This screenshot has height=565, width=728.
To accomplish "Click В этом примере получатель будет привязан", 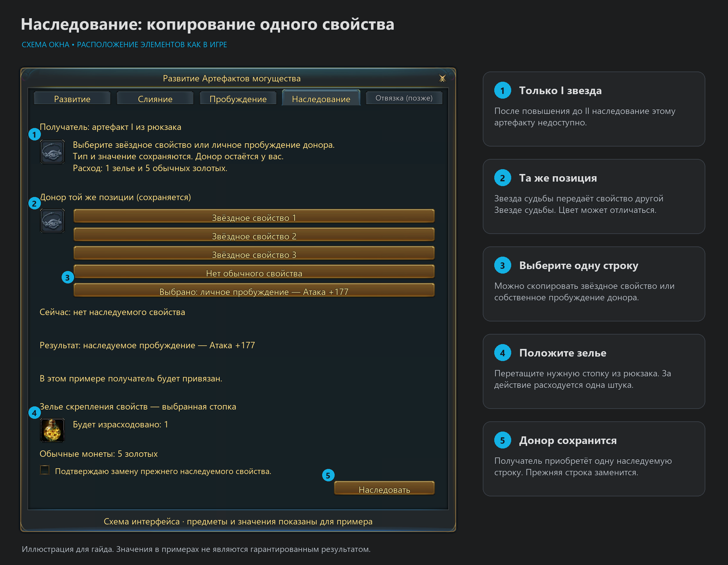I will pyautogui.click(x=131, y=379).
